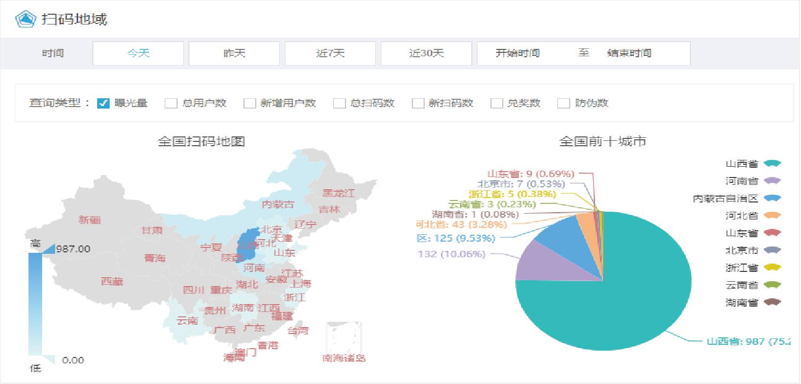Switch to 近30天 time range
Image resolution: width=801 pixels, height=384 pixels.
[x=426, y=53]
